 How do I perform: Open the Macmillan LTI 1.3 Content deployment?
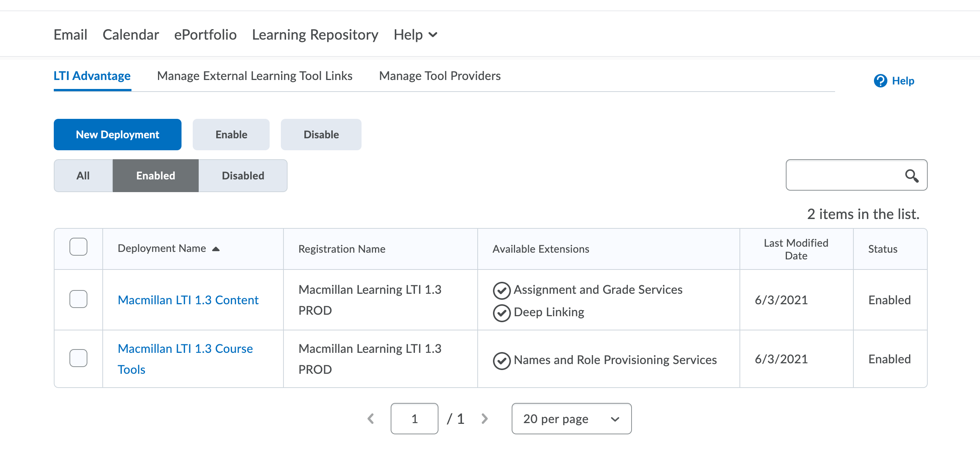pos(188,300)
